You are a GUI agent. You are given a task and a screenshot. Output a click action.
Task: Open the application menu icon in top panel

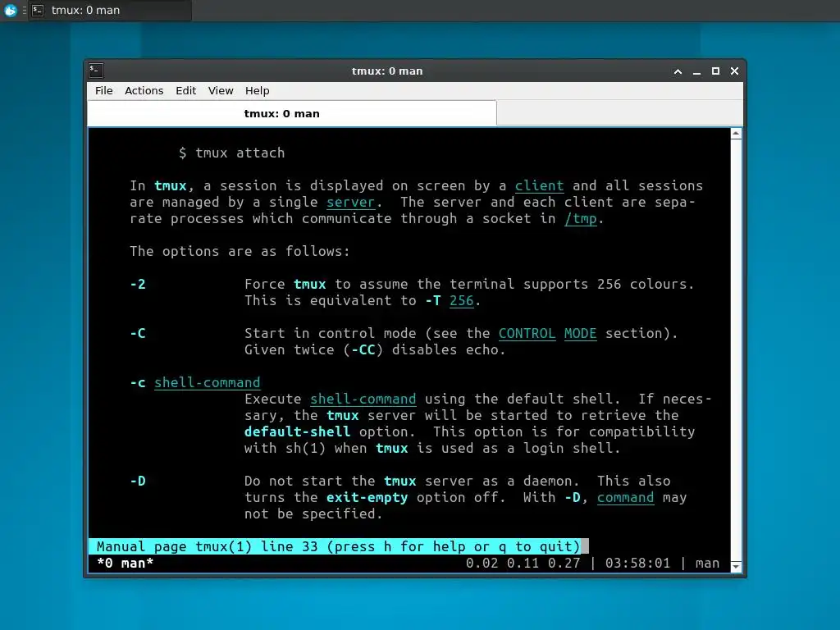pyautogui.click(x=10, y=10)
